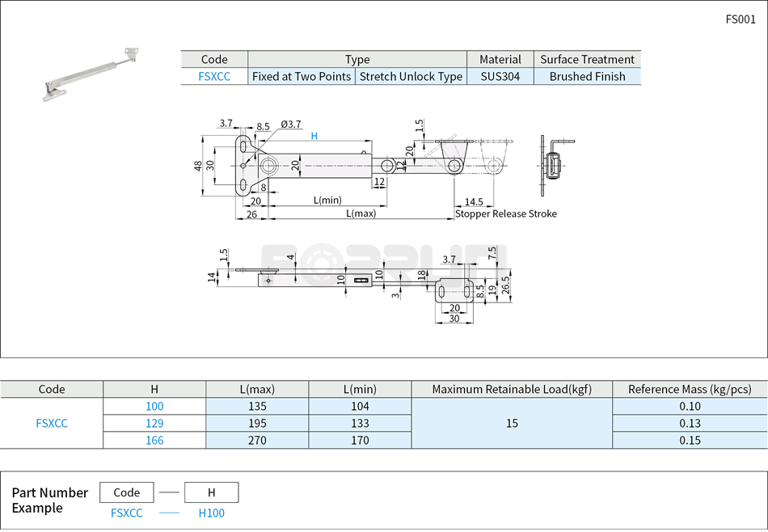
Task: Click the L(max) column header
Action: click(257, 389)
